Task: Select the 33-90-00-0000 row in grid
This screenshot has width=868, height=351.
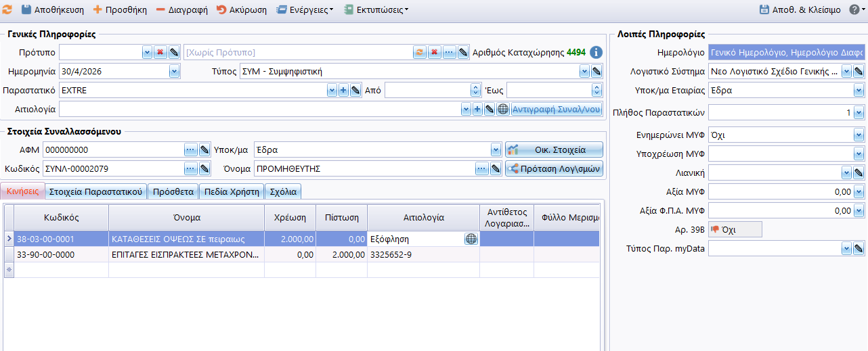Action: point(61,255)
